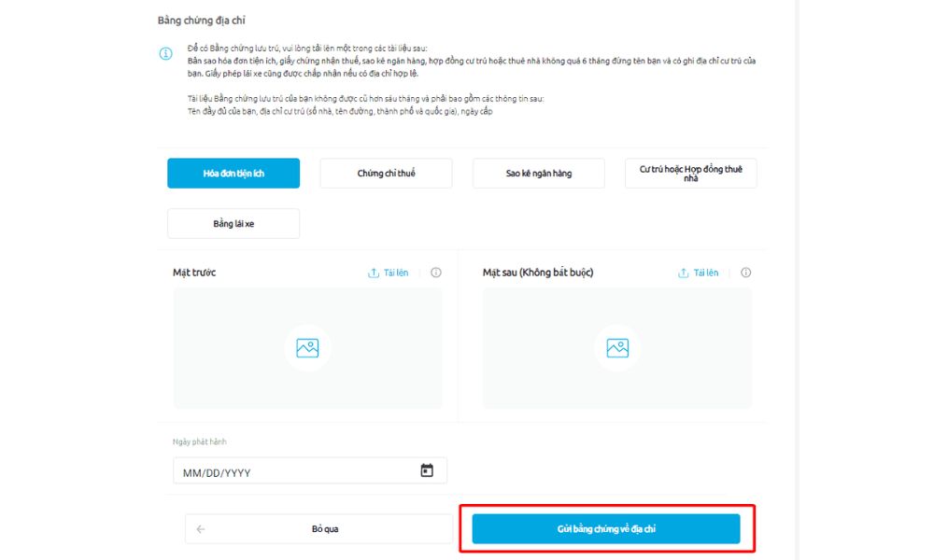
Task: Select Cư trú hoặc Hợp đồng thuê nhà
Action: coord(691,174)
